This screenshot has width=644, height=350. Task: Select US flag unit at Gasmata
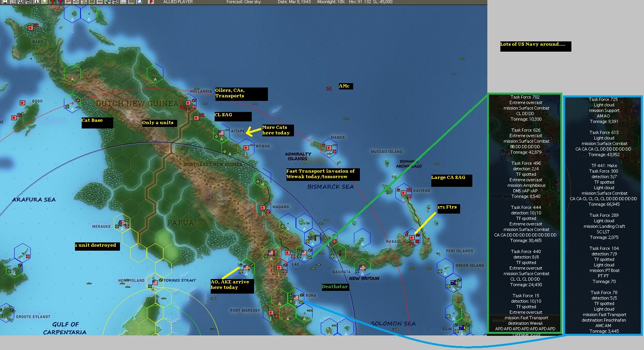pos(362,268)
